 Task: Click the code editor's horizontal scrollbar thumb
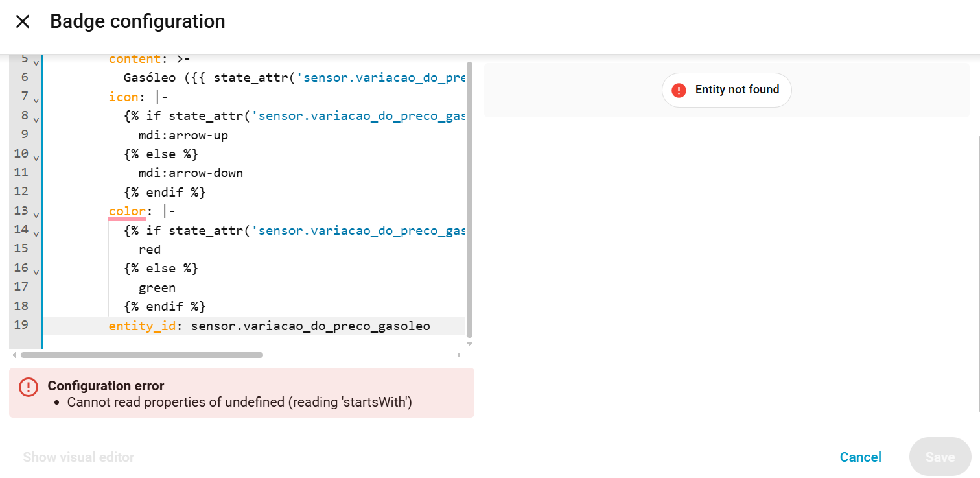[141, 355]
